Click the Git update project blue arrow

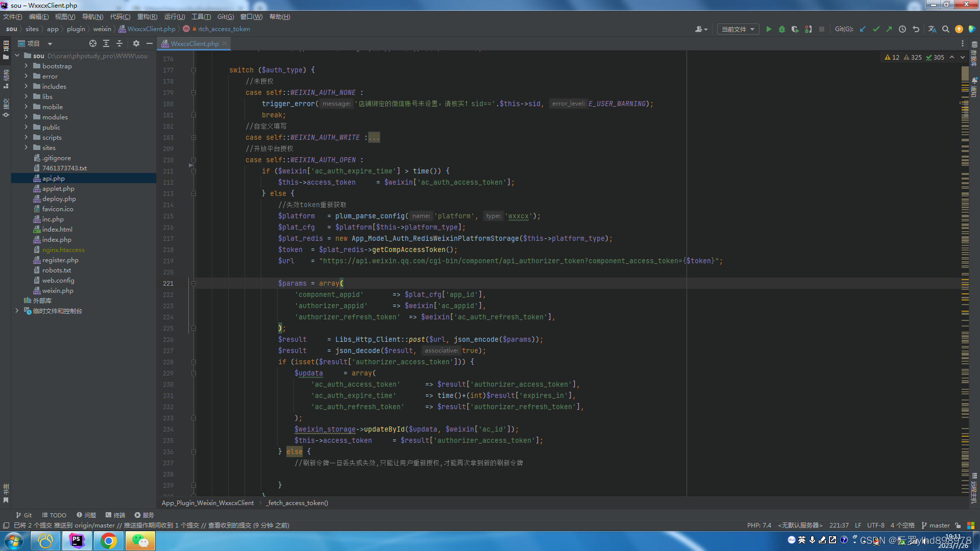click(x=863, y=29)
